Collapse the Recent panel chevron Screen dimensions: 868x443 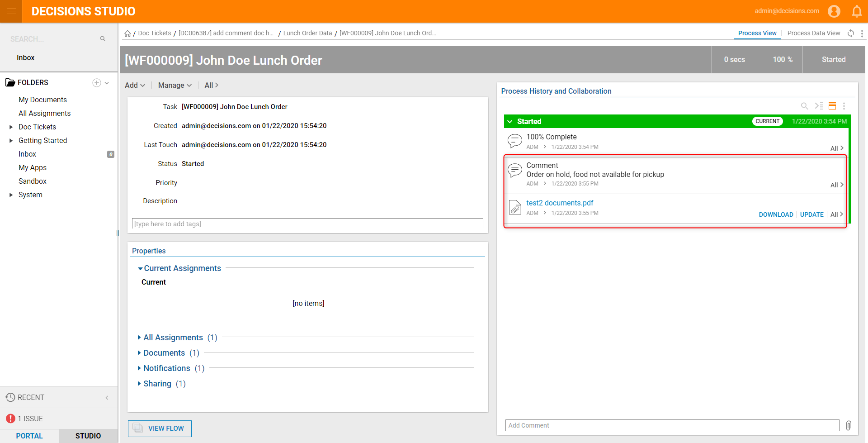point(107,398)
